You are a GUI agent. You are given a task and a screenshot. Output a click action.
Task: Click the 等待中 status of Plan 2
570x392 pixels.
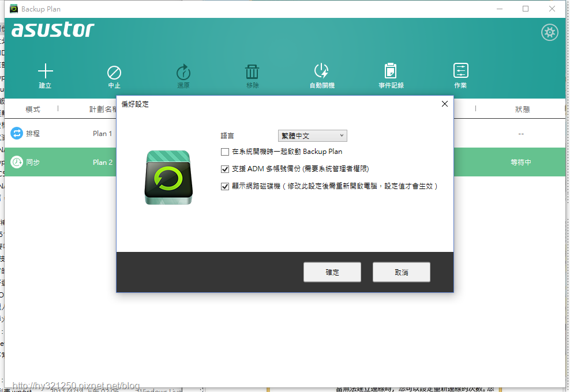[521, 163]
